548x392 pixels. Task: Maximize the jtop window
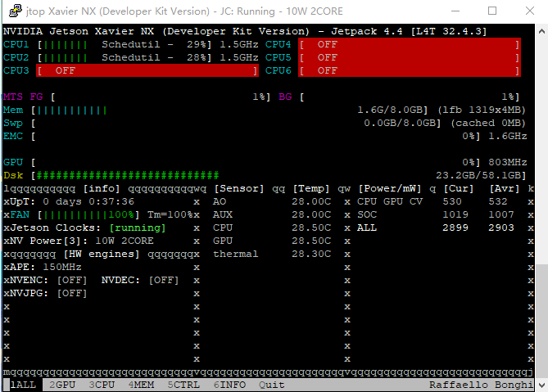tap(492, 11)
